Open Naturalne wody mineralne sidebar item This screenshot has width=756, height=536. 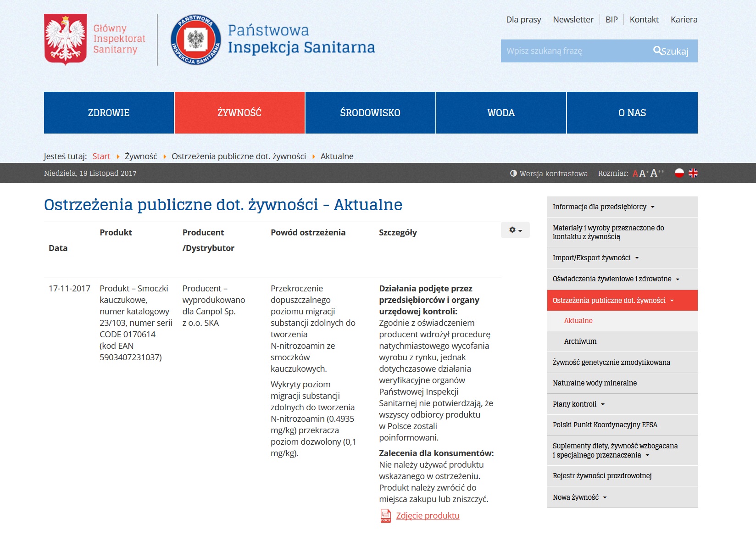coord(622,383)
